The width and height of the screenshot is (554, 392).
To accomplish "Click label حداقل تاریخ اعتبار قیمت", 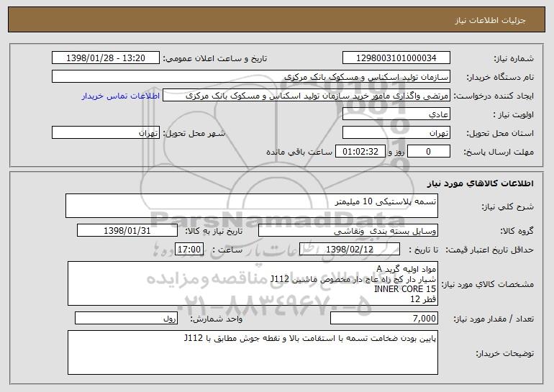I will (489, 250).
